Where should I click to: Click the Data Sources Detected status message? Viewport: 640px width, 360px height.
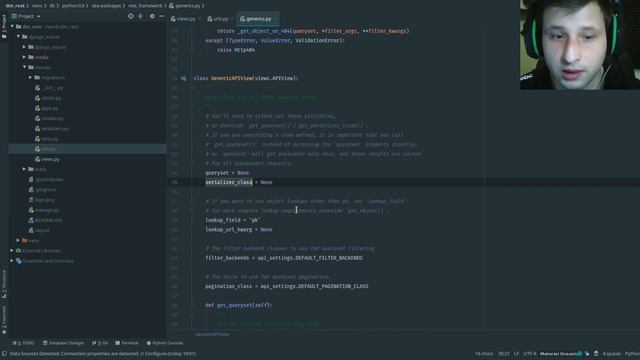pos(103,354)
